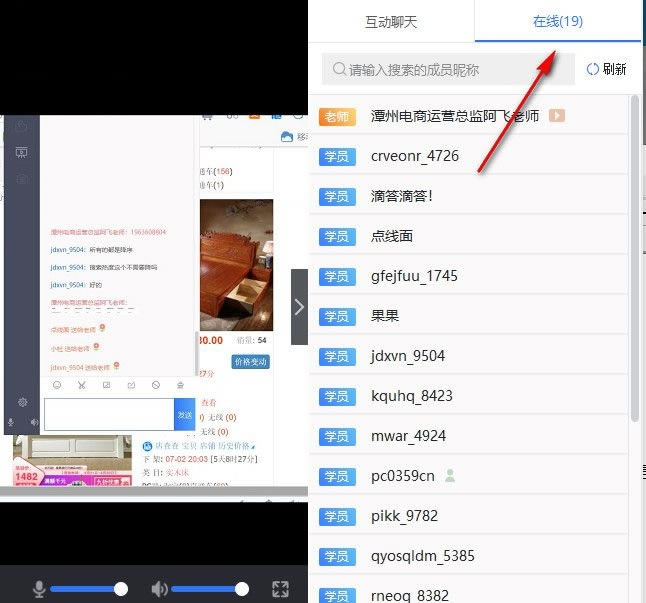Click the 发送 send button in video
The width and height of the screenshot is (646, 603).
pos(185,414)
